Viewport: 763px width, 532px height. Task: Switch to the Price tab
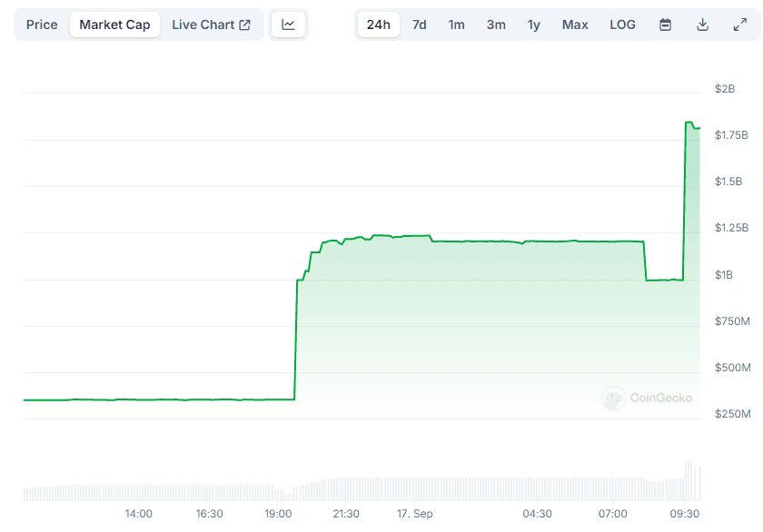[x=42, y=25]
